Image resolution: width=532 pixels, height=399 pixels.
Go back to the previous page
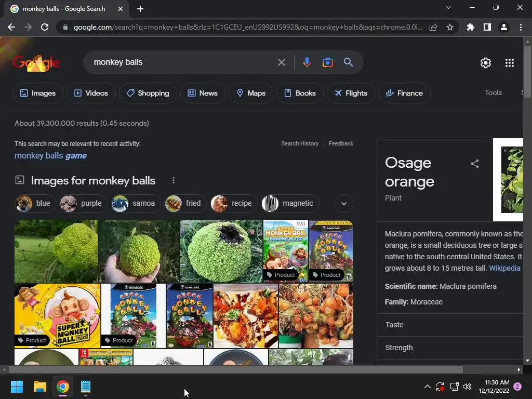click(11, 27)
